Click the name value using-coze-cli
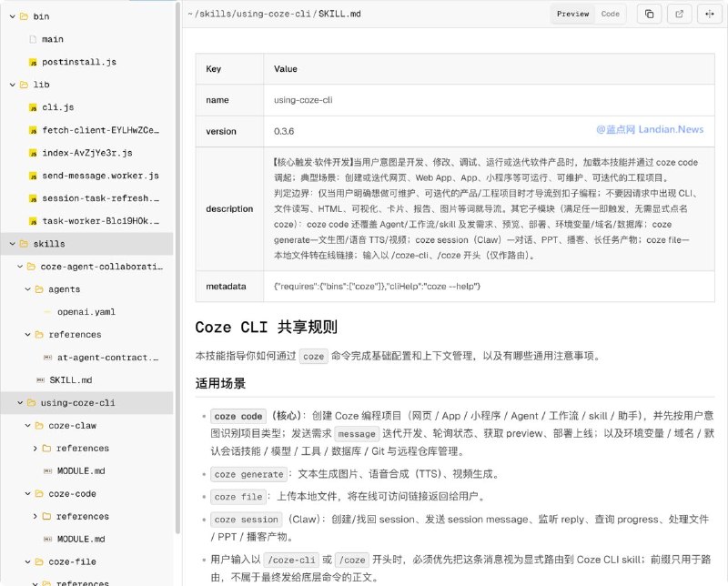Viewport: 728px width, 586px height. pos(303,100)
